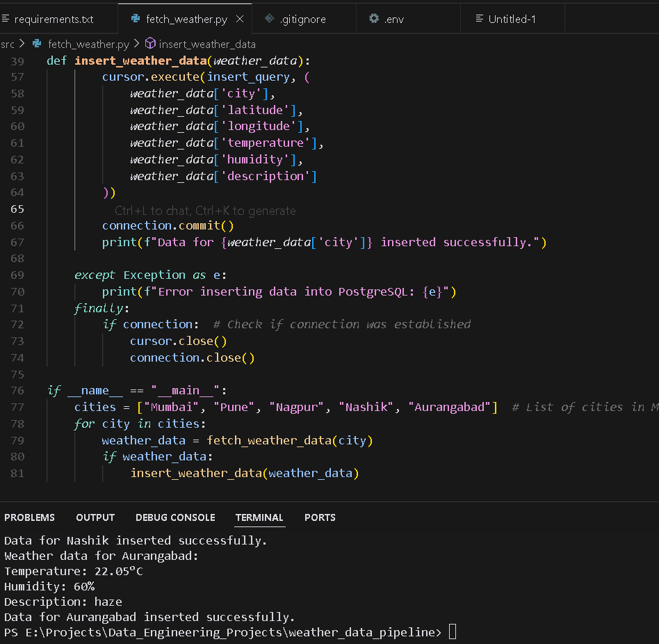Click the Python icon on fetch_weather.py tab
659x644 pixels.
click(x=136, y=19)
